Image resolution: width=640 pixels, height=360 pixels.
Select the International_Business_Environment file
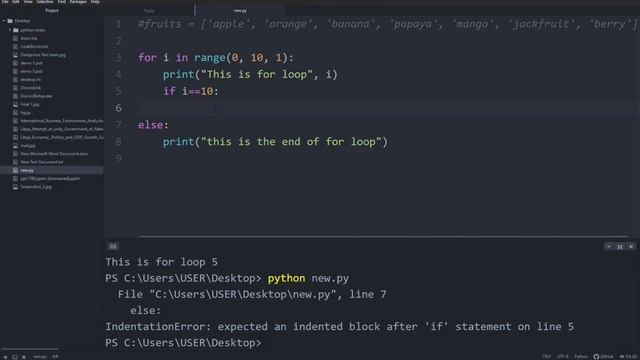click(x=62, y=121)
